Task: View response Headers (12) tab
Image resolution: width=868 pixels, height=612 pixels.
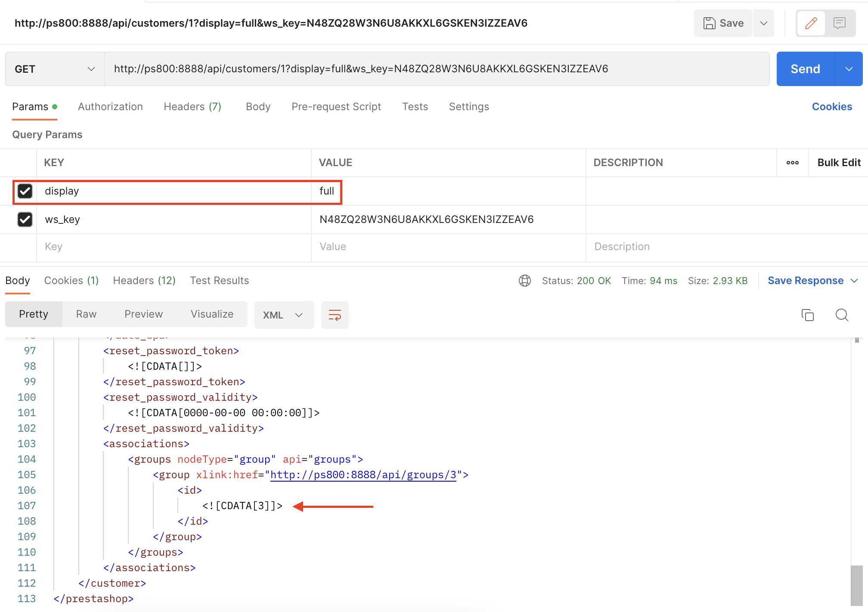Action: [144, 280]
